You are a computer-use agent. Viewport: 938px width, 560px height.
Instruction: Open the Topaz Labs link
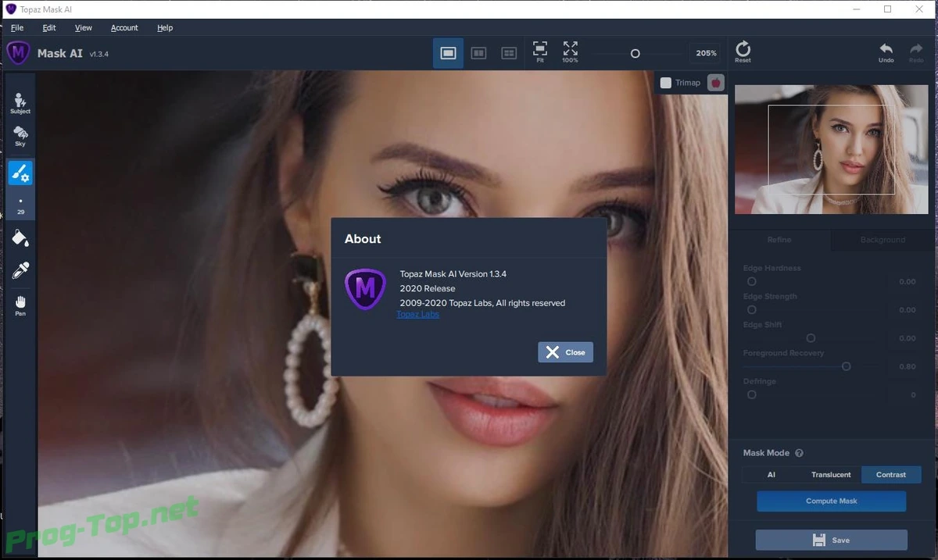click(417, 314)
